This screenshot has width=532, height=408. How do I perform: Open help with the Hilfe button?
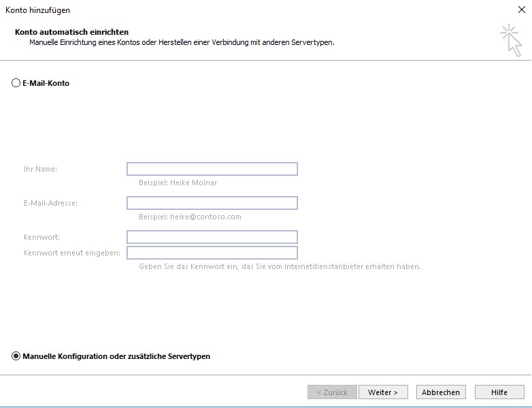[499, 392]
